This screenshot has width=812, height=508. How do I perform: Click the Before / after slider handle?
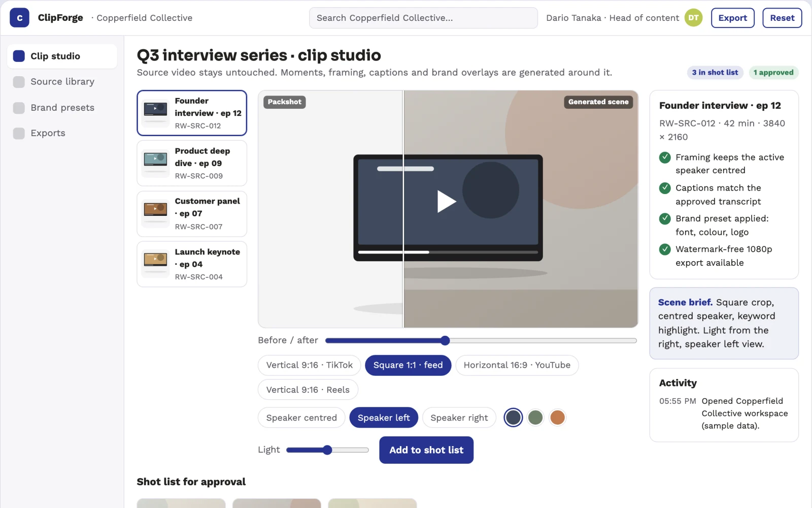coord(445,340)
